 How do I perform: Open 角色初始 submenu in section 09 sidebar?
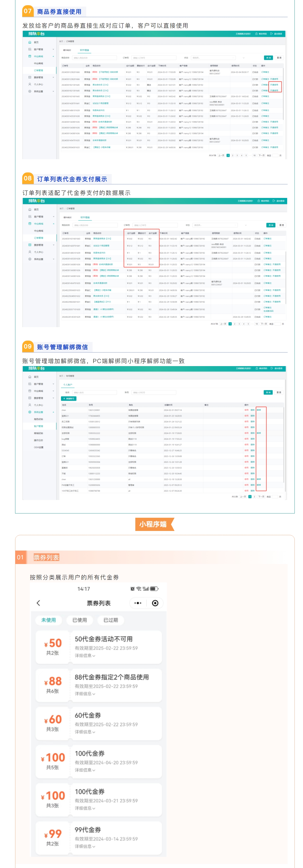[x=38, y=419]
